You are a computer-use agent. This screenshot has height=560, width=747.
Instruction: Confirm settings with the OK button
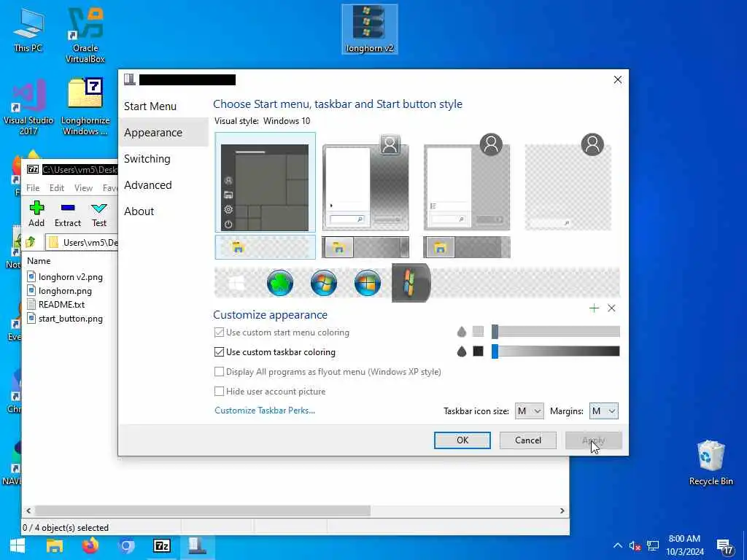point(462,440)
